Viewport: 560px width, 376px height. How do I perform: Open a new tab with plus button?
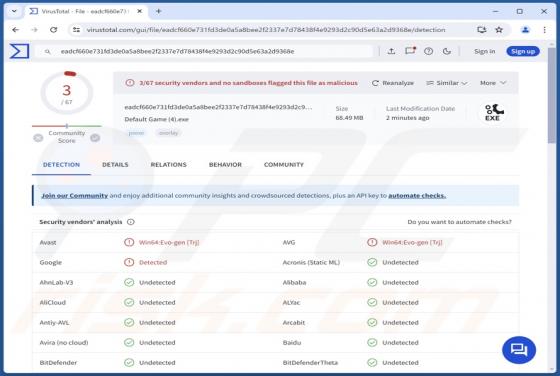coord(159,11)
